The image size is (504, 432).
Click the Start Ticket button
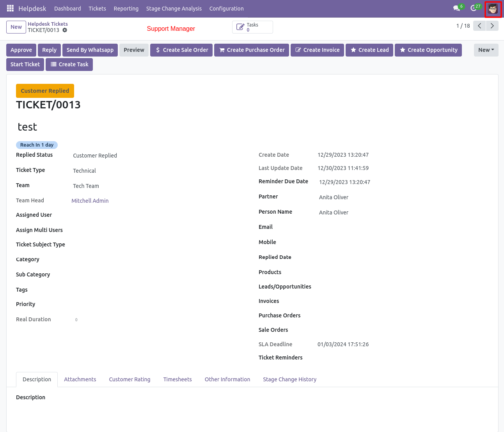pyautogui.click(x=25, y=64)
